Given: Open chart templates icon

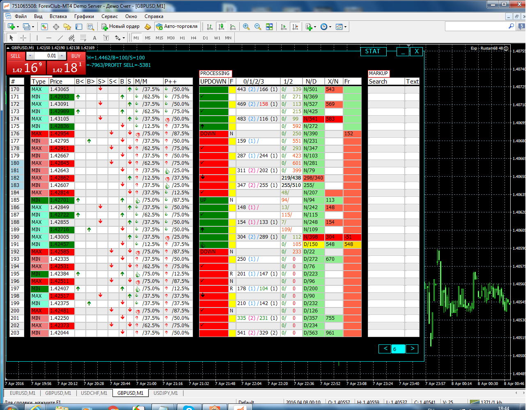Looking at the screenshot, I should 339,27.
